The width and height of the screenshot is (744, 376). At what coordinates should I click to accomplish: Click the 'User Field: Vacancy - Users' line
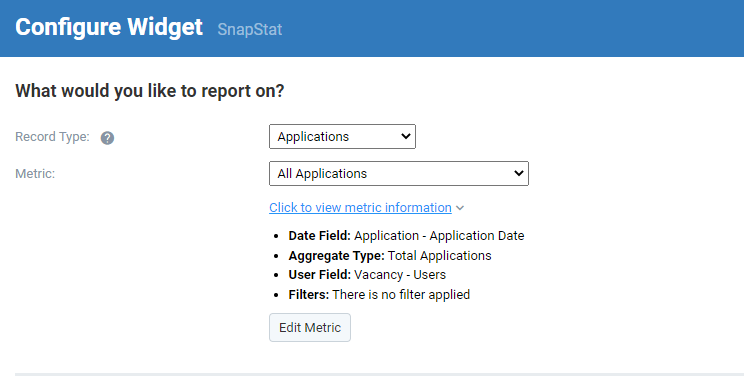pyautogui.click(x=367, y=275)
